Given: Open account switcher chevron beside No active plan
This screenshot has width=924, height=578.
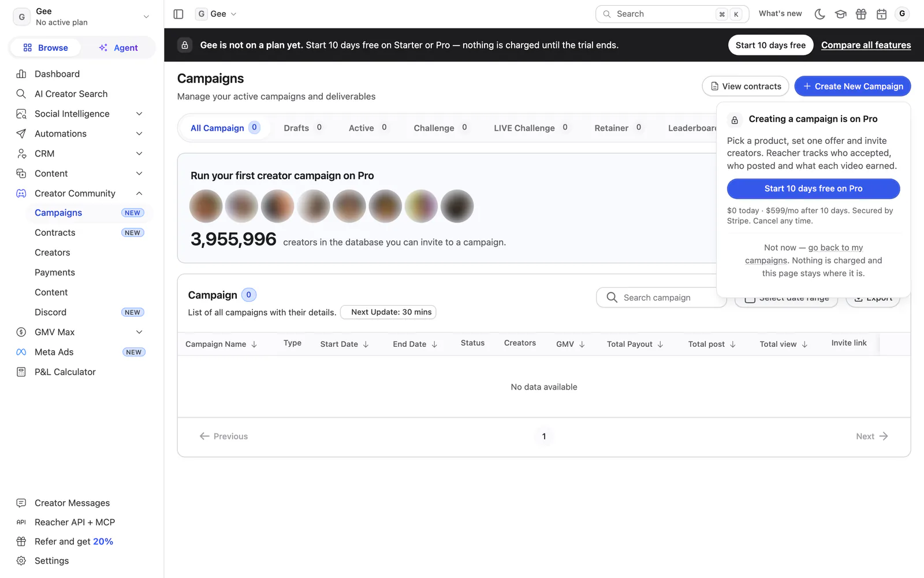Looking at the screenshot, I should click(146, 17).
